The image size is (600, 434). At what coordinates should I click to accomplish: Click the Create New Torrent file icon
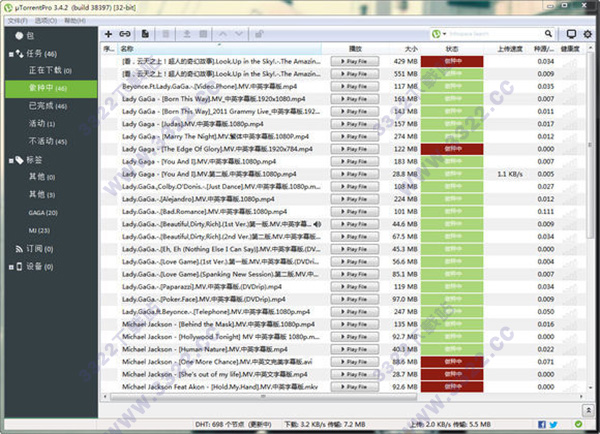click(x=145, y=34)
